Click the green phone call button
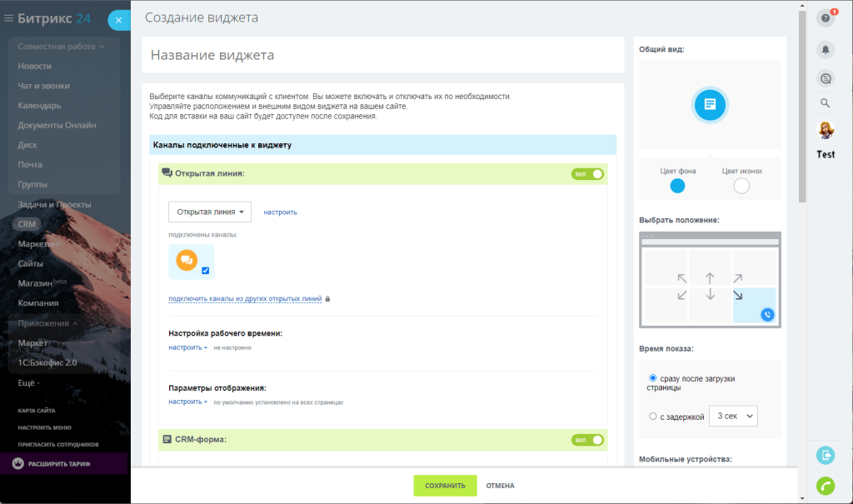This screenshot has width=853, height=504. point(826,486)
